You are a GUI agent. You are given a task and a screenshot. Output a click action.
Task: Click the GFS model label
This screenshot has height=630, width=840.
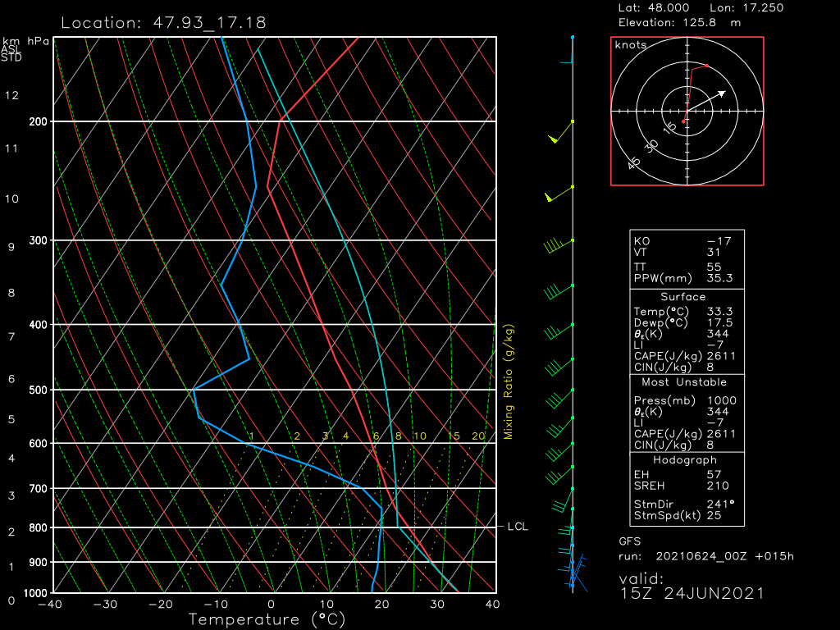coord(629,541)
